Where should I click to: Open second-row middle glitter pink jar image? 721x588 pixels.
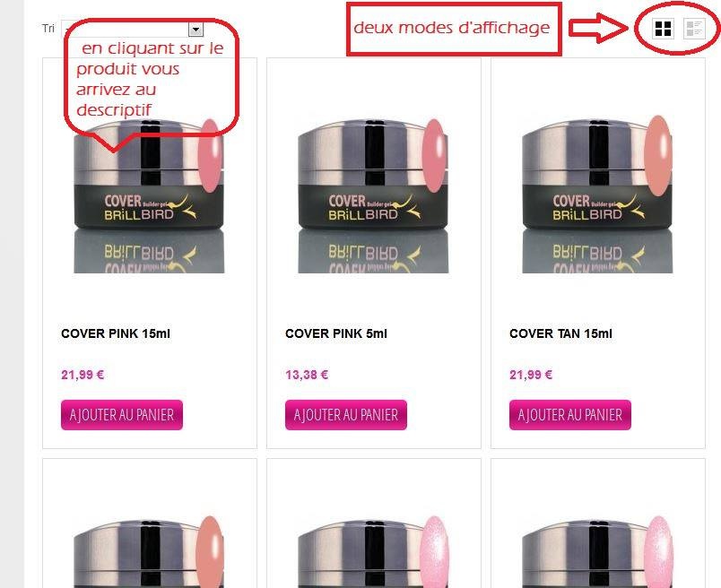coord(373,551)
